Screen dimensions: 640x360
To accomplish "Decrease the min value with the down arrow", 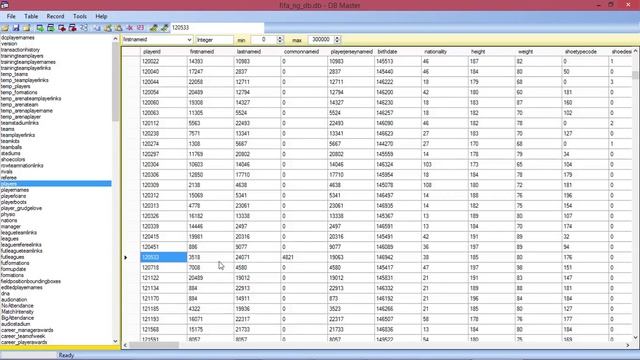I will [280, 42].
